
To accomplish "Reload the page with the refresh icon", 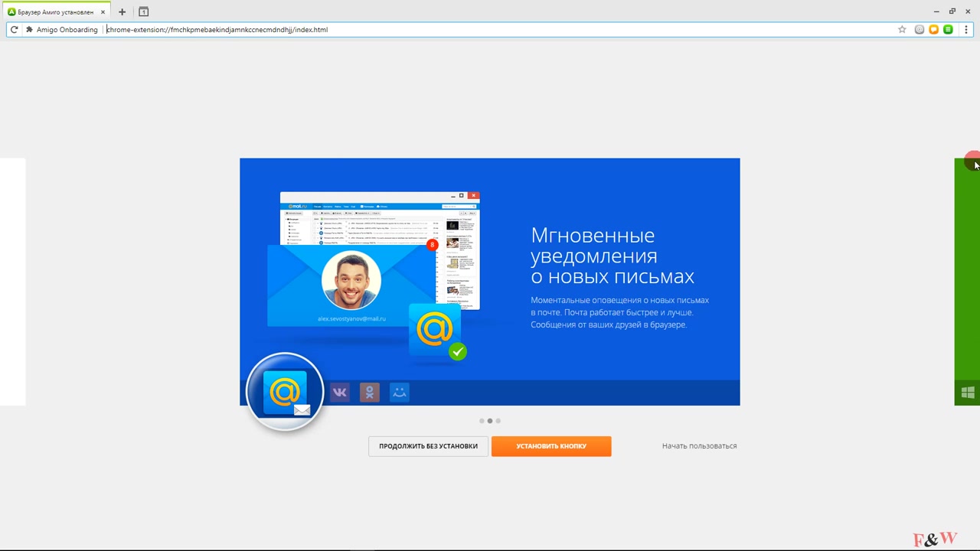I will coord(14,29).
